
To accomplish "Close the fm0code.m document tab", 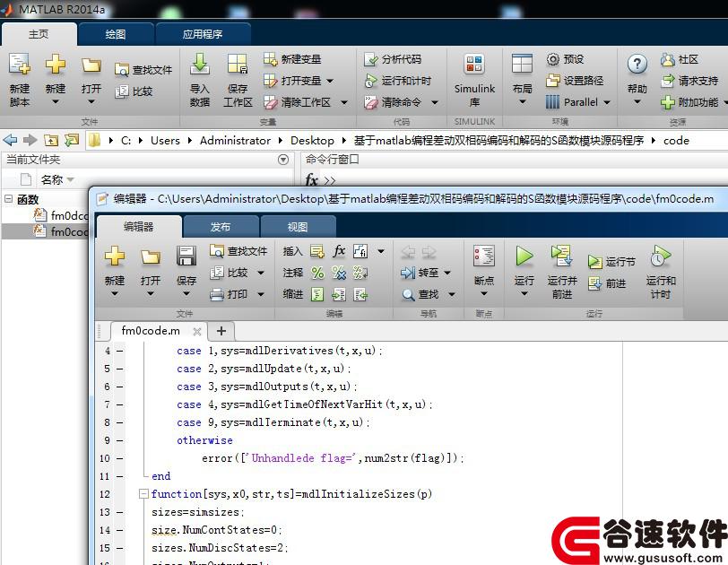I will pos(197,332).
